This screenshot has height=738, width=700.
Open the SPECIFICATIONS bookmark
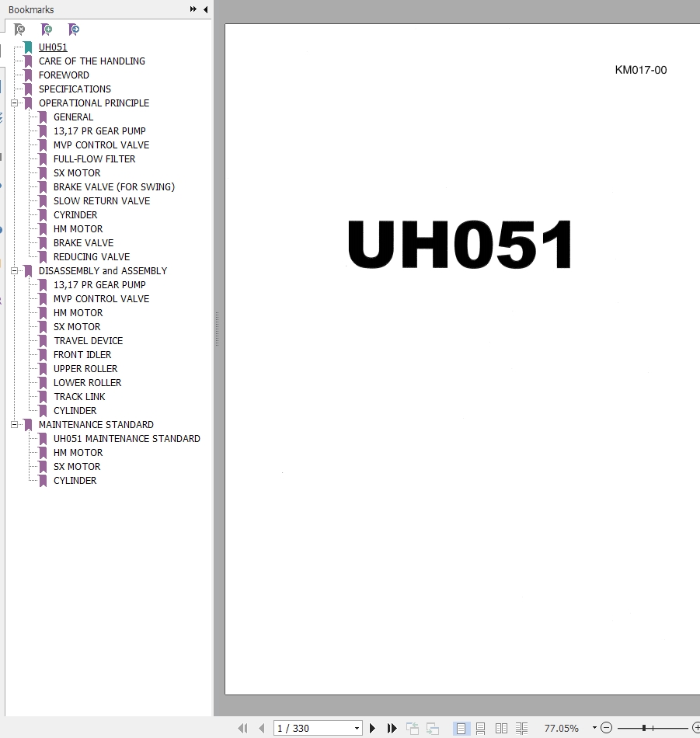(x=75, y=89)
